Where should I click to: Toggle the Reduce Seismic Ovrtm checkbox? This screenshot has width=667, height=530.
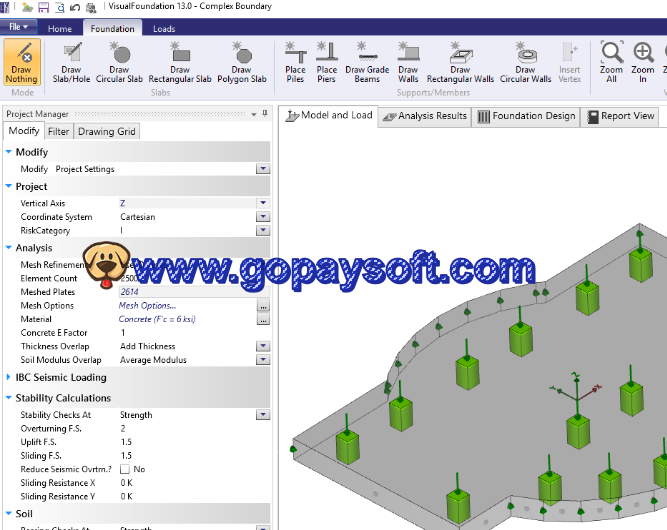click(x=125, y=469)
